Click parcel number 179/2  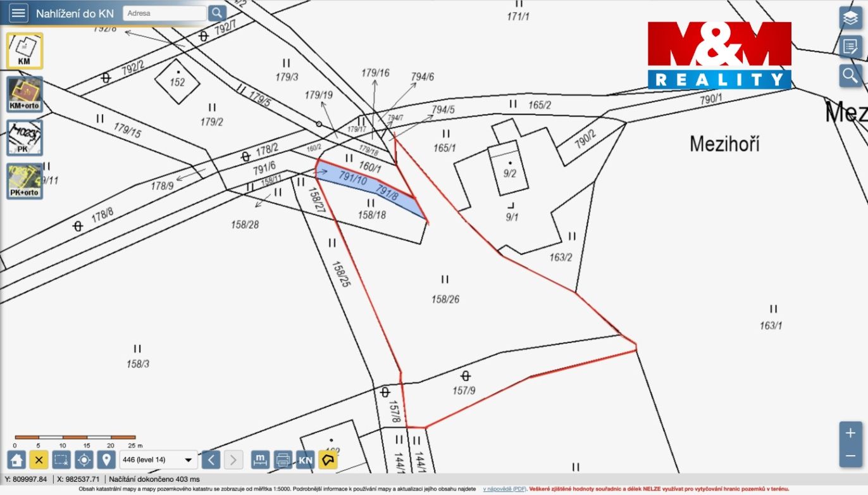[x=212, y=122]
